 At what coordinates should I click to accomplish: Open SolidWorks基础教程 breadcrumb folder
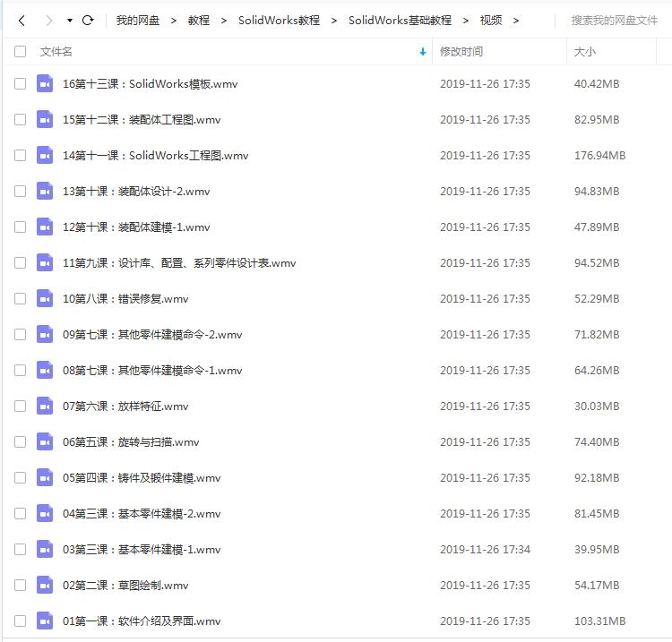coord(400,20)
